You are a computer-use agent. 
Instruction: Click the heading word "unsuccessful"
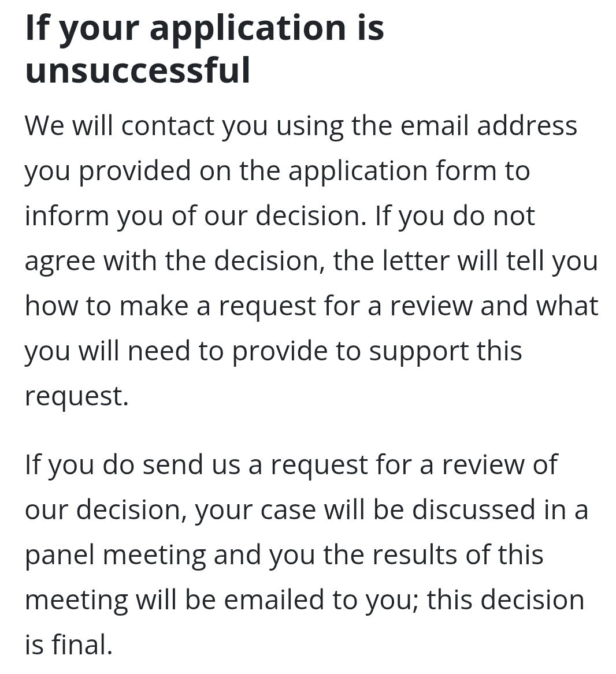coord(138,70)
